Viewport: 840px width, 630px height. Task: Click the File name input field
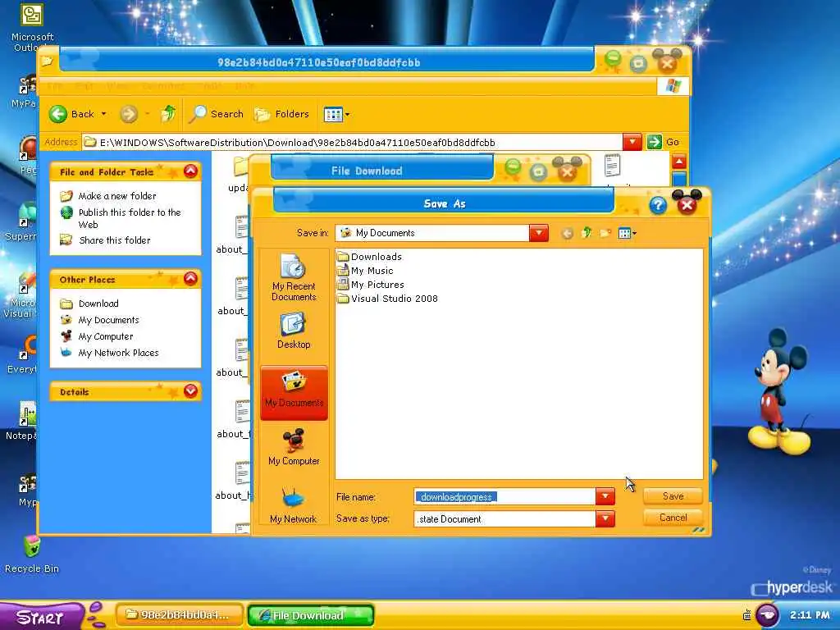coord(504,496)
